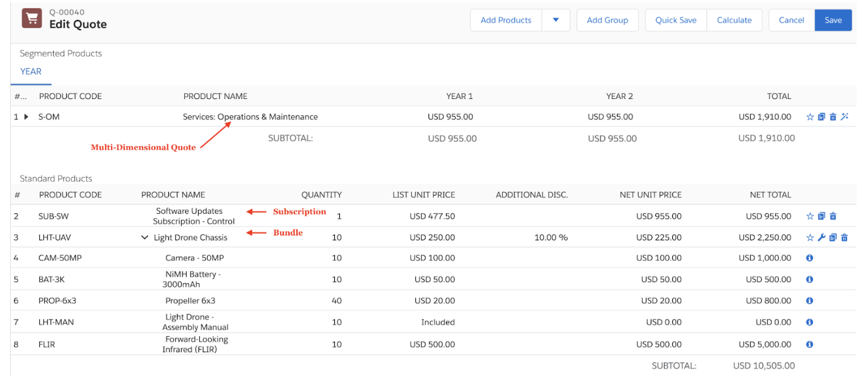Click info icon on BAT-3K row
Screen dimensions: 868x384
[x=809, y=280]
